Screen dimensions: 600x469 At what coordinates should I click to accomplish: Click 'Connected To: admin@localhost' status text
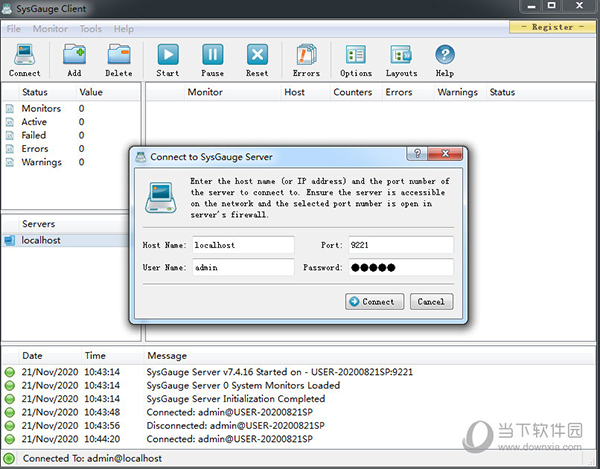click(x=92, y=458)
